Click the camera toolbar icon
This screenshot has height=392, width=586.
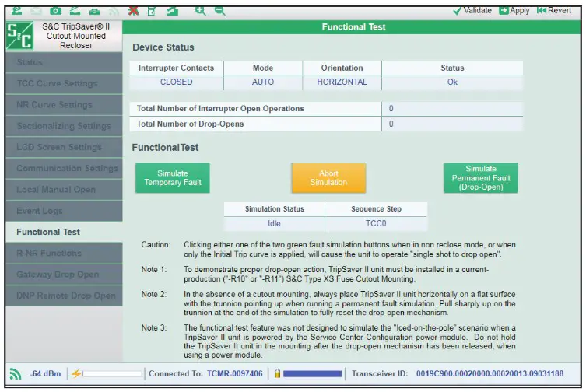click(x=56, y=11)
